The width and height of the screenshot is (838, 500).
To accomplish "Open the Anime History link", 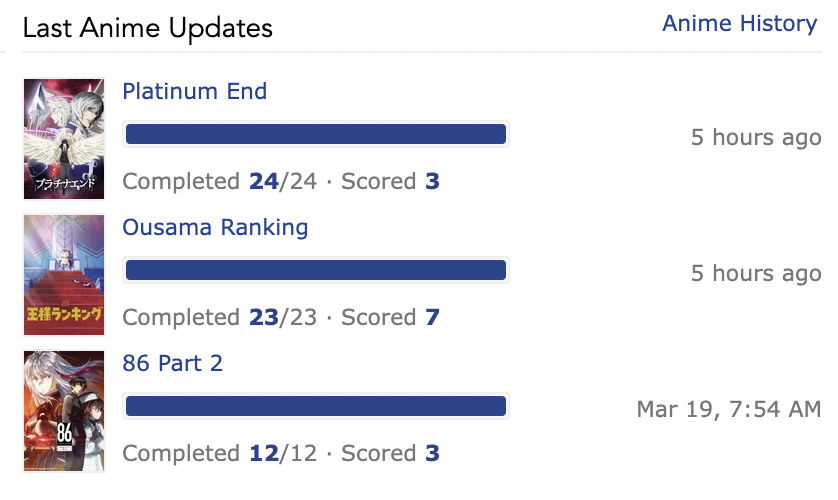I will [x=740, y=24].
